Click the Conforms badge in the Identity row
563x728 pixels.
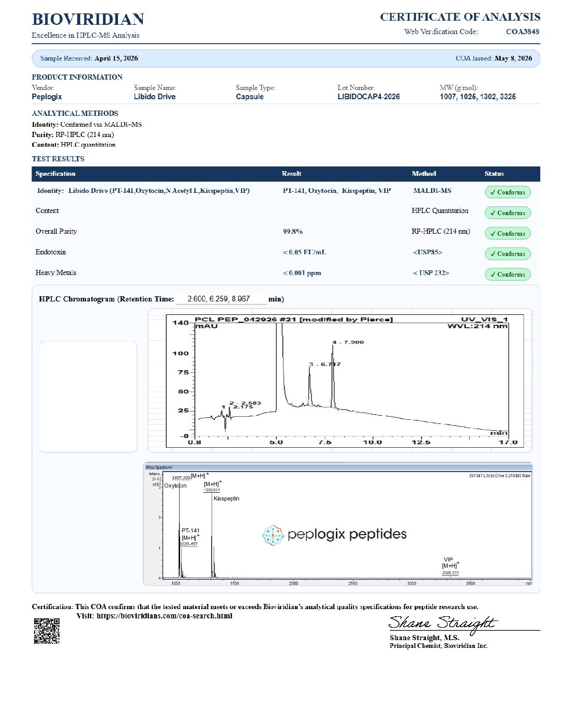508,192
